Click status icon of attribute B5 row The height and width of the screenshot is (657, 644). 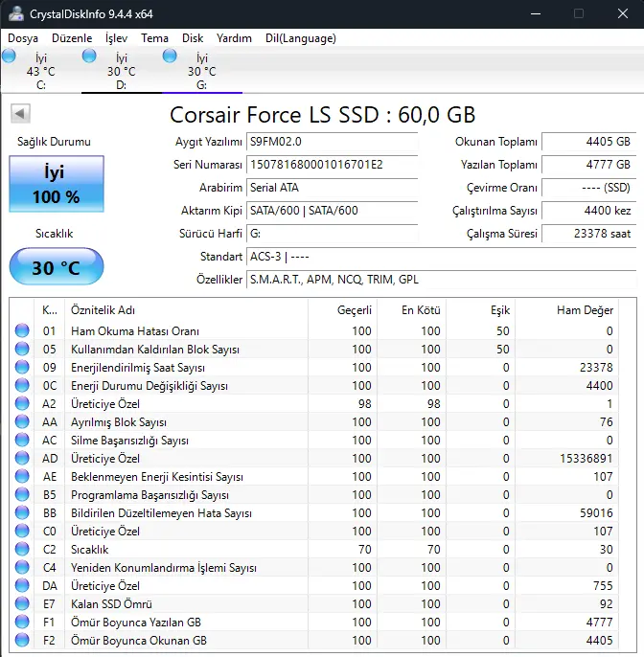pos(22,494)
